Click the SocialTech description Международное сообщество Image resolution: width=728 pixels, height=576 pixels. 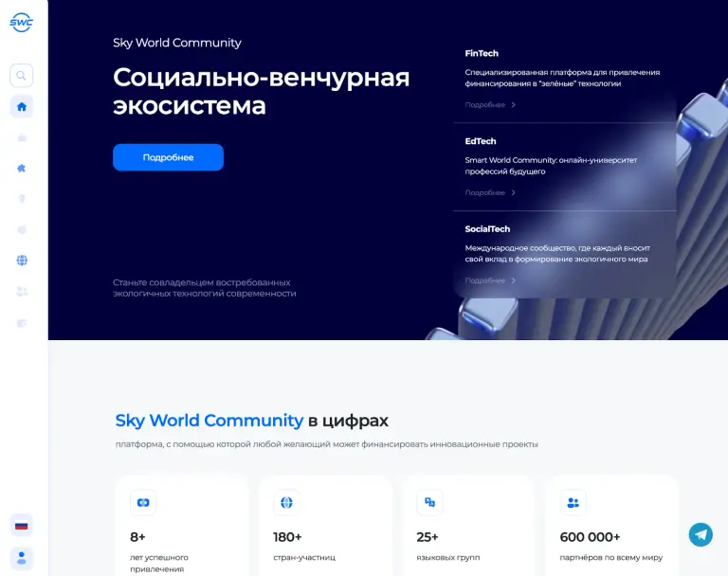coord(557,254)
